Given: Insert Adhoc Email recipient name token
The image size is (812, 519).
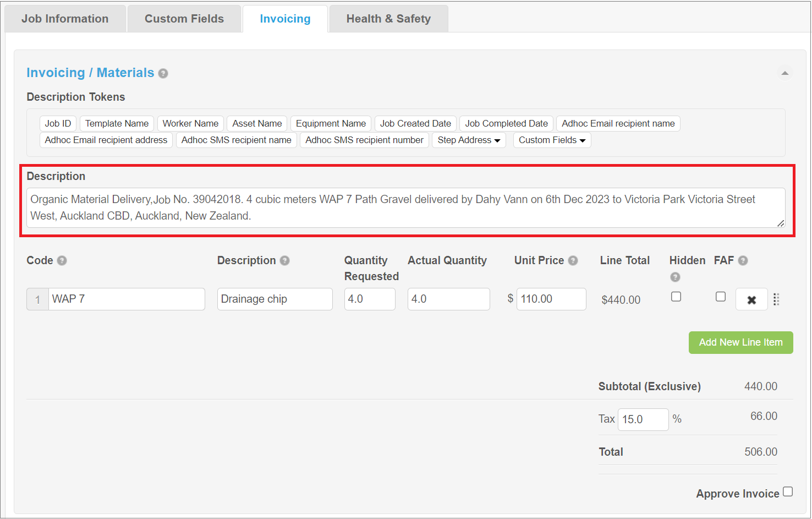Looking at the screenshot, I should coord(618,123).
